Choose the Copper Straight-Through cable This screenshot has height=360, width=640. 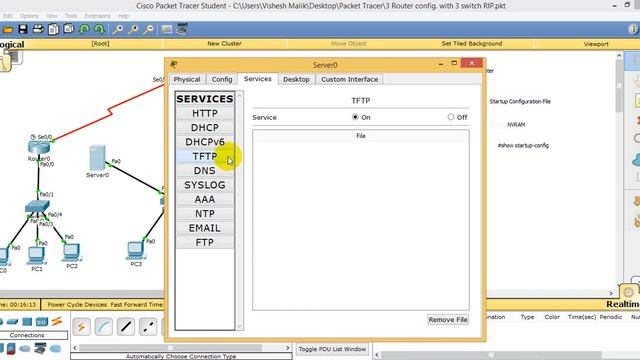126,327
